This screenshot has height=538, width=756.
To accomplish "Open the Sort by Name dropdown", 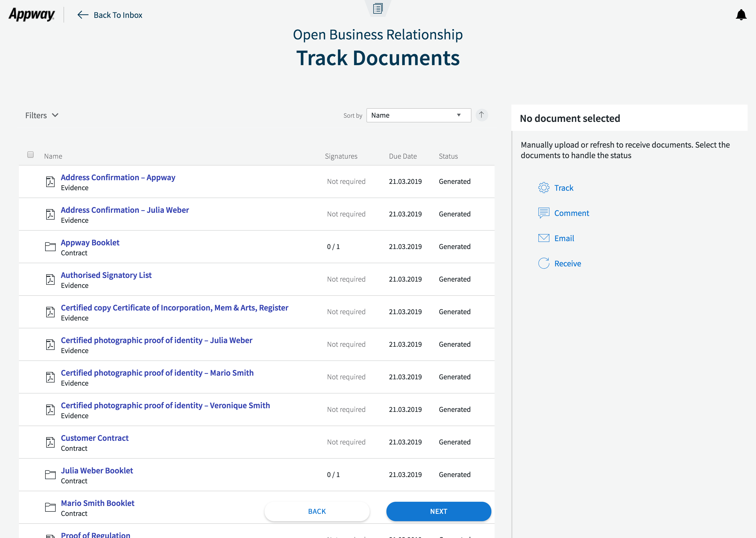I will (418, 115).
